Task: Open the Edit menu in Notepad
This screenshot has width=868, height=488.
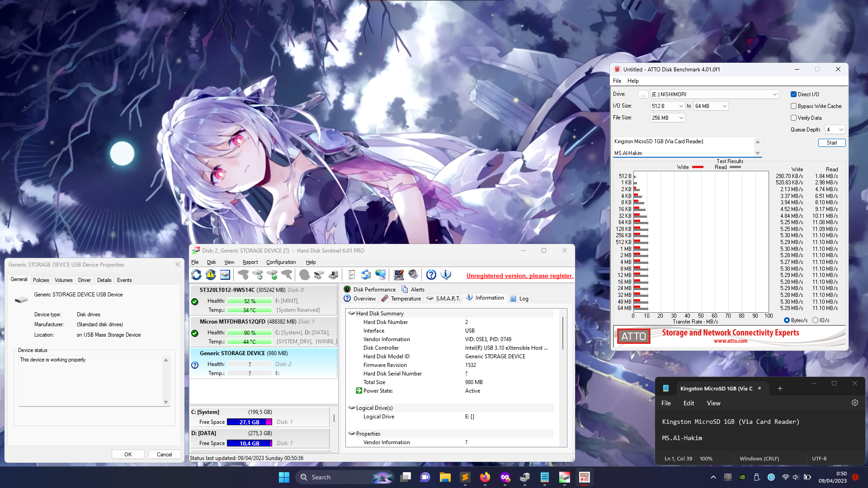Action: 689,403
